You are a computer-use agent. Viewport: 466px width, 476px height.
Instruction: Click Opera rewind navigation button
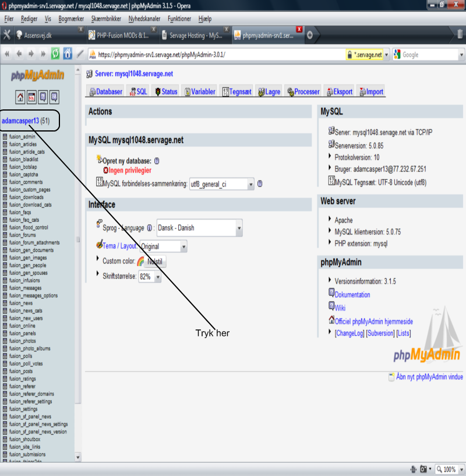(x=7, y=54)
